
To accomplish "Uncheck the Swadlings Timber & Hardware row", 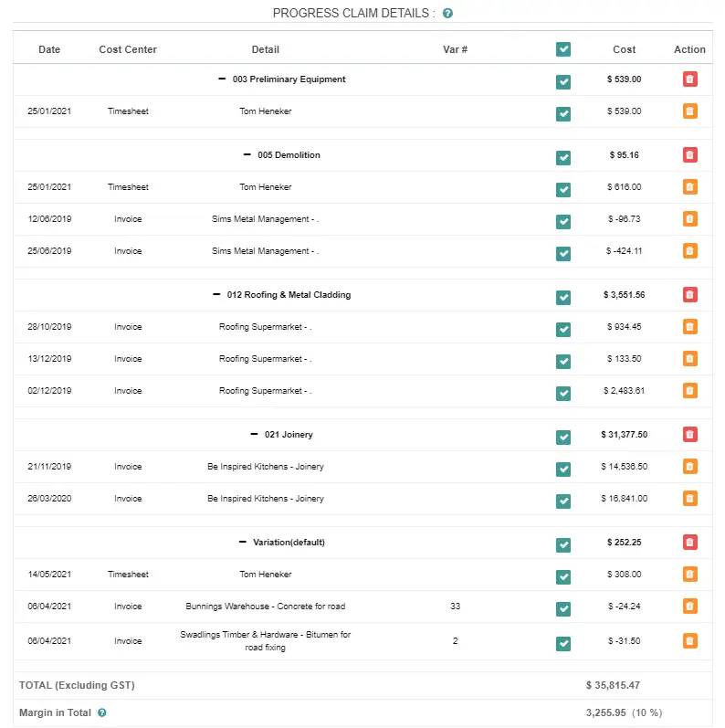I will pyautogui.click(x=563, y=643).
